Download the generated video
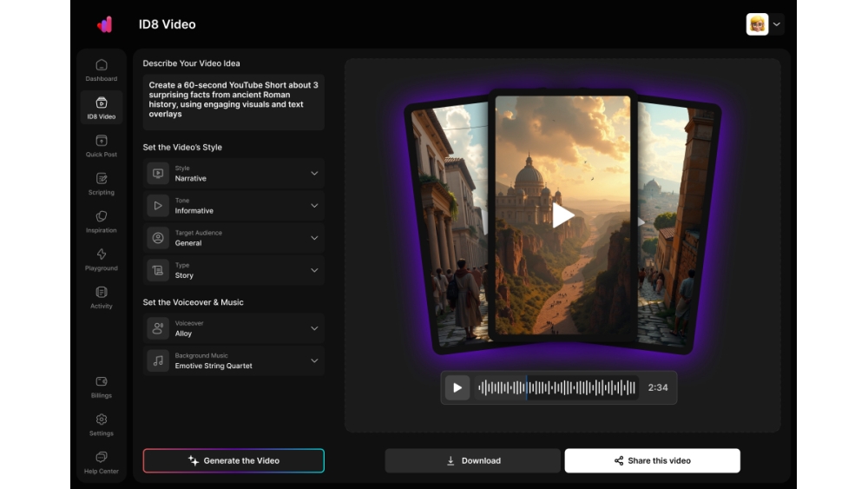868x489 pixels. coord(472,460)
